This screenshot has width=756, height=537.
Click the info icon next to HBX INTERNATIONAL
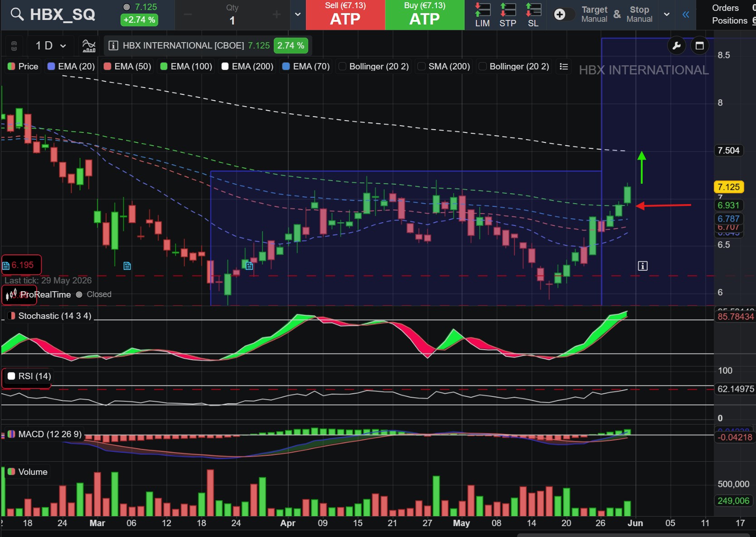pos(114,45)
